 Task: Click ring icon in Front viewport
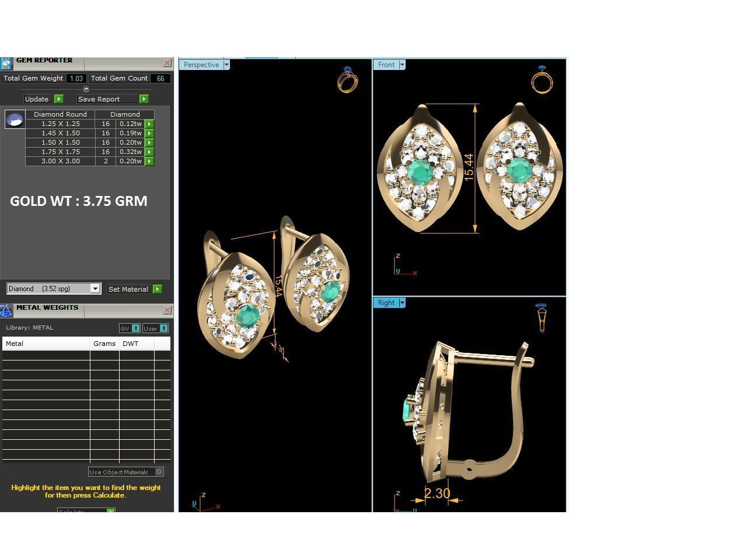click(x=542, y=80)
